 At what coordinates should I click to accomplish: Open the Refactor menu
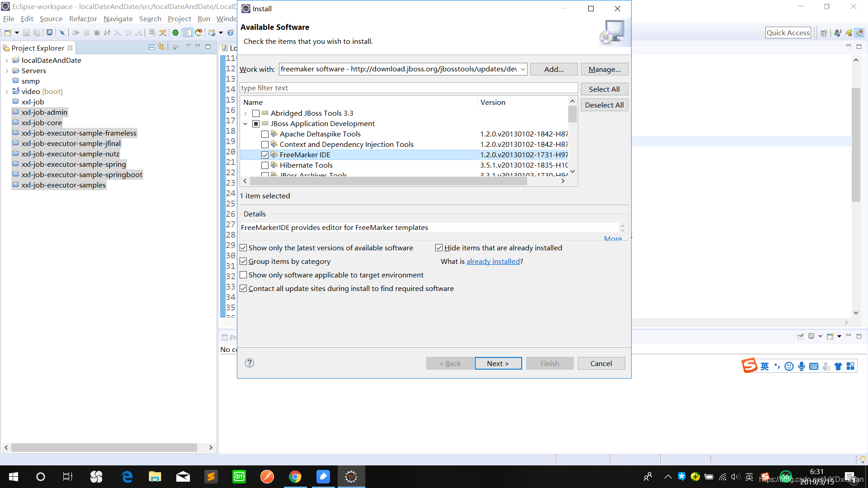83,19
